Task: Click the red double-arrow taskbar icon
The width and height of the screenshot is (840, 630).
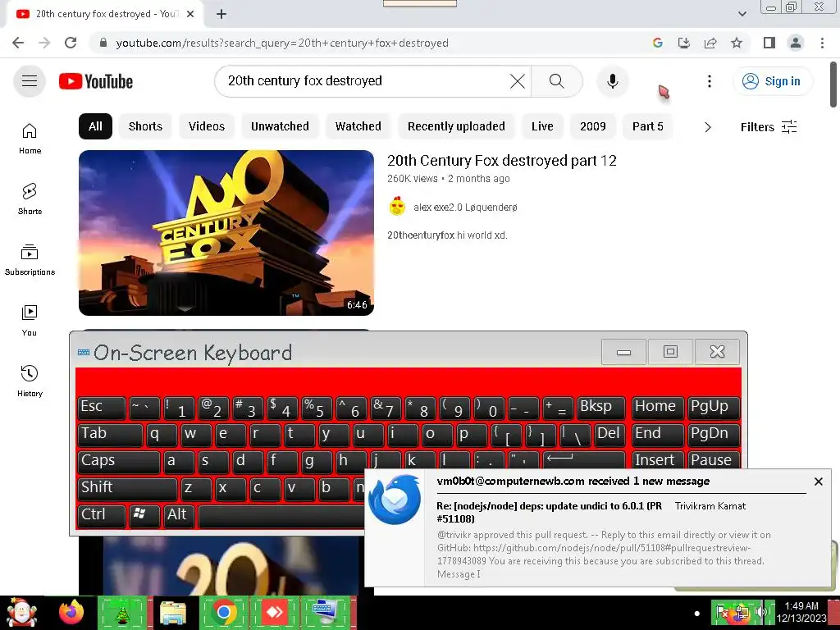Action: [x=274, y=612]
